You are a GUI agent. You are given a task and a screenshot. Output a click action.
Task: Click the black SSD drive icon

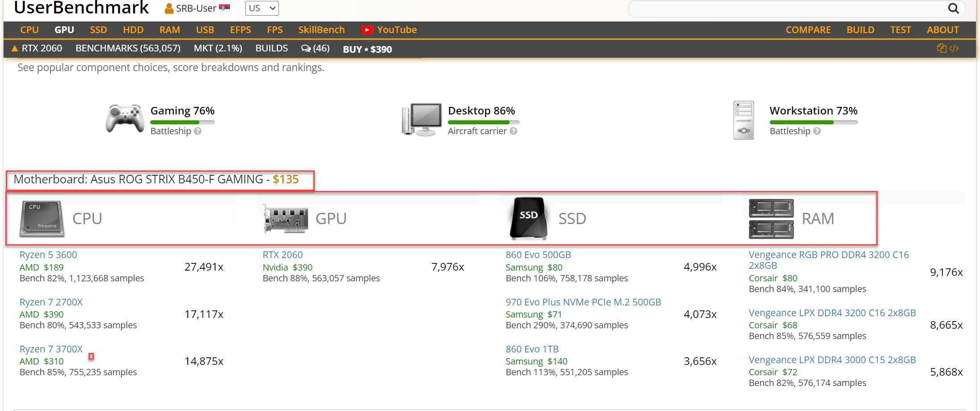(528, 218)
